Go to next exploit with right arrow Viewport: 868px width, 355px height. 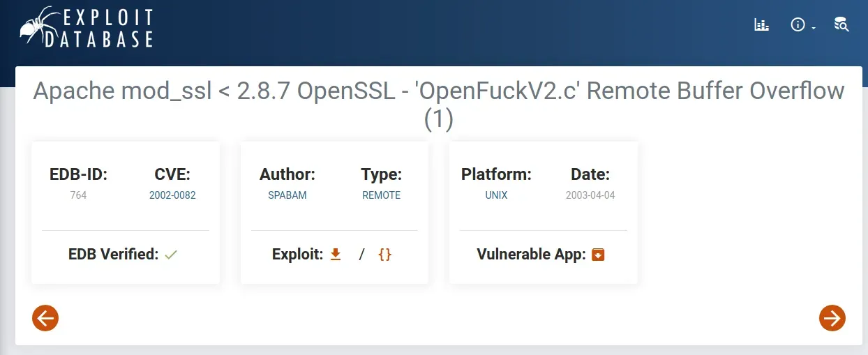[x=832, y=318]
